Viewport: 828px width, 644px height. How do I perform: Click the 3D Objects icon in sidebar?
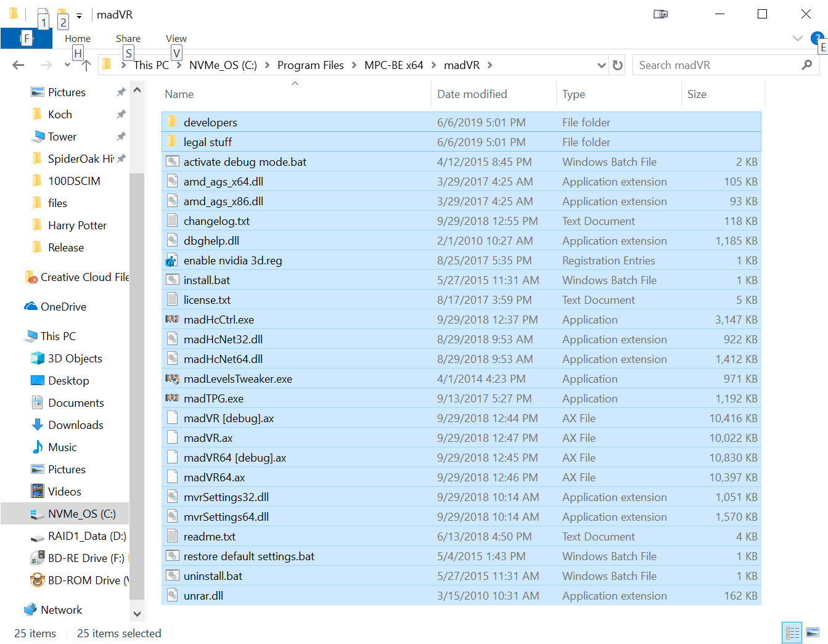38,358
